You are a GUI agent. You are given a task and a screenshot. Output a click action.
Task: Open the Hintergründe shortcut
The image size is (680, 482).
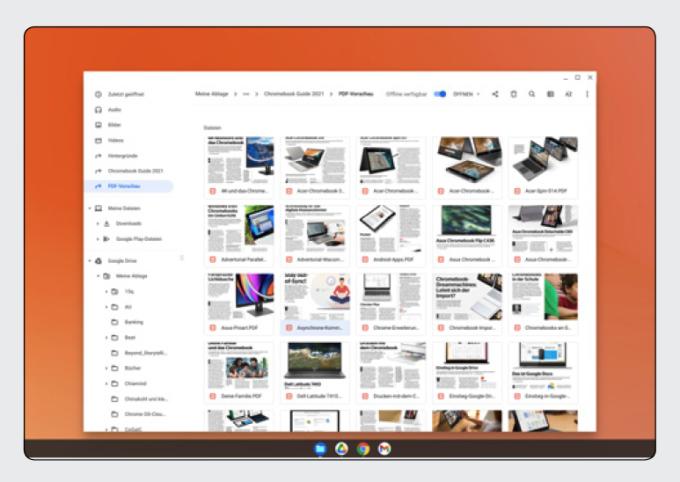point(122,156)
